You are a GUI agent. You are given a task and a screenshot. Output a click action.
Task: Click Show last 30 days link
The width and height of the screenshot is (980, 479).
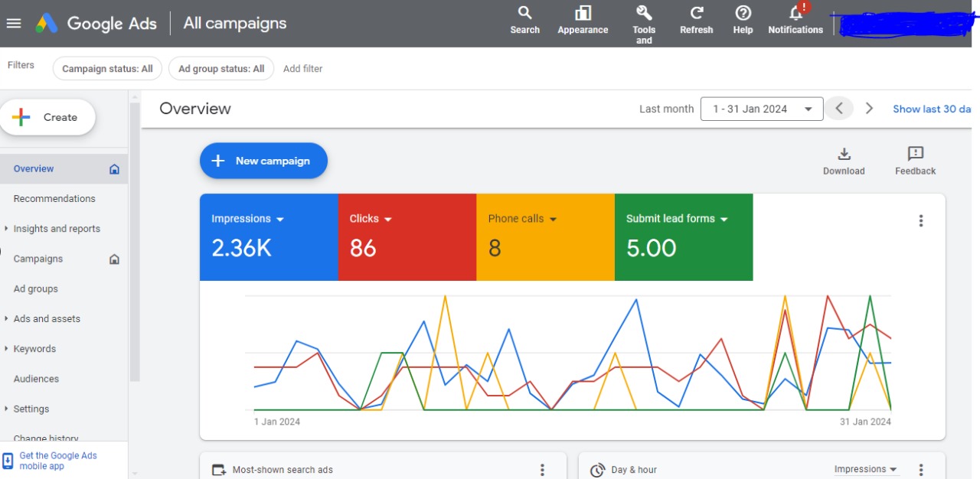coord(931,109)
